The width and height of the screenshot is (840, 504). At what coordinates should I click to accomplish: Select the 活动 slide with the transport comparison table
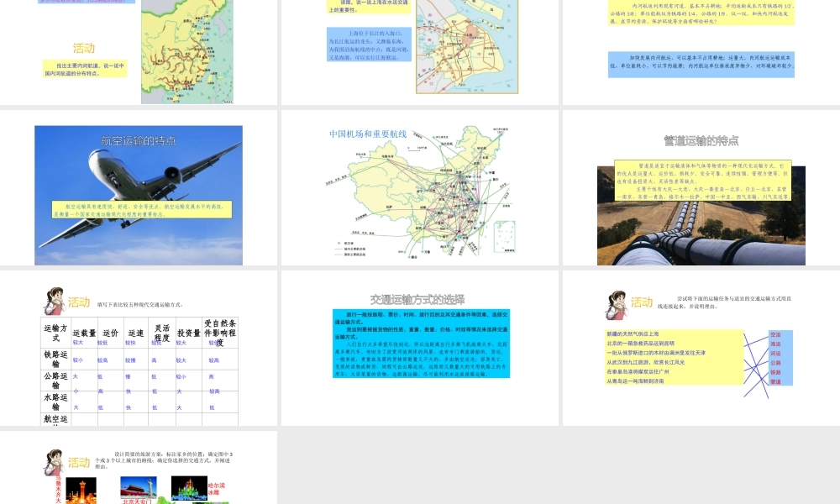139,348
